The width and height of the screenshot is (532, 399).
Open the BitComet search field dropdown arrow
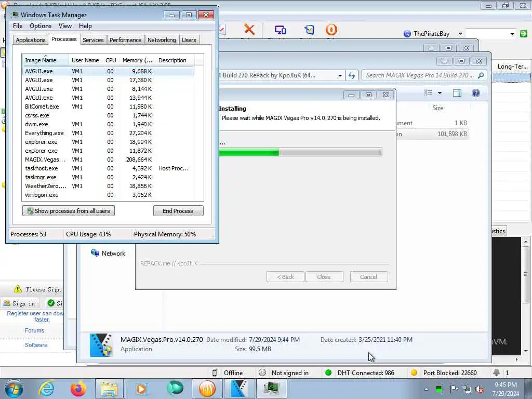pyautogui.click(x=512, y=34)
